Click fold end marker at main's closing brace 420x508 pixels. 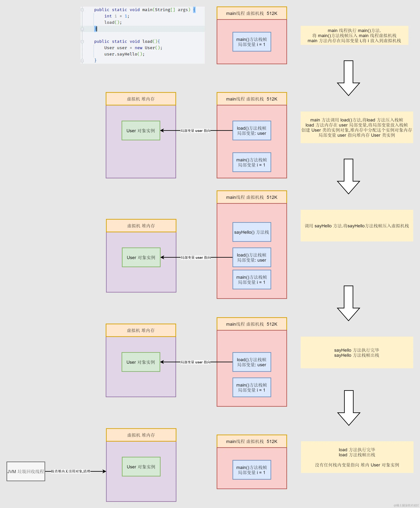[x=82, y=29]
